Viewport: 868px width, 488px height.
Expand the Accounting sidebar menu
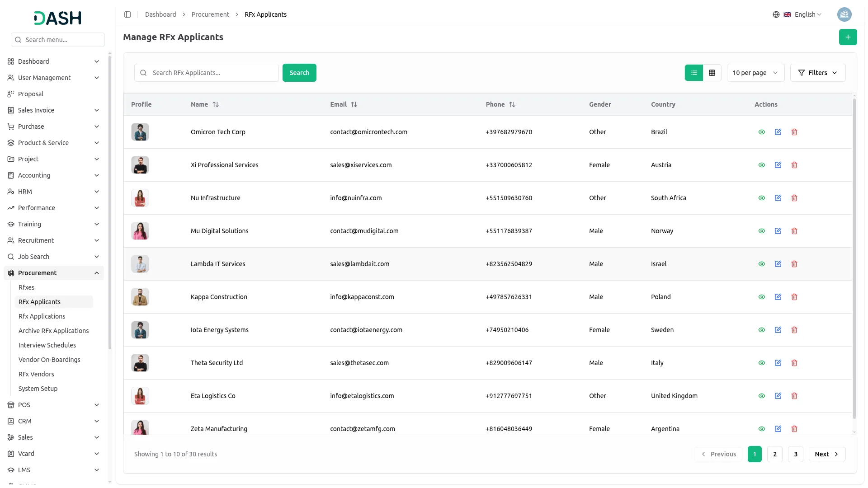tap(54, 175)
